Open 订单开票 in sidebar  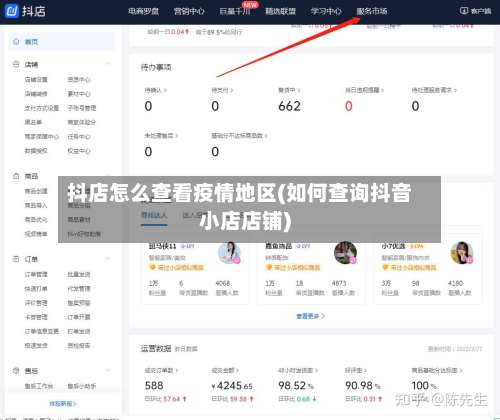click(79, 317)
